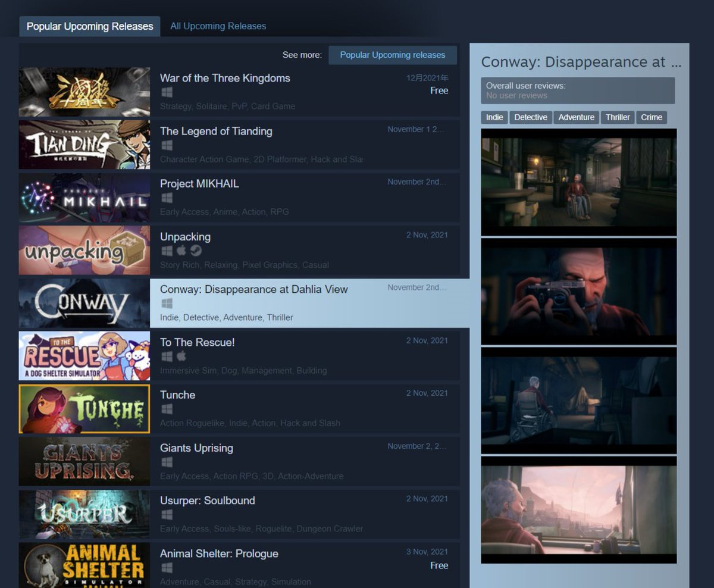The height and width of the screenshot is (588, 714).
Task: Open the Project MIKHAIL title
Action: [x=199, y=183]
